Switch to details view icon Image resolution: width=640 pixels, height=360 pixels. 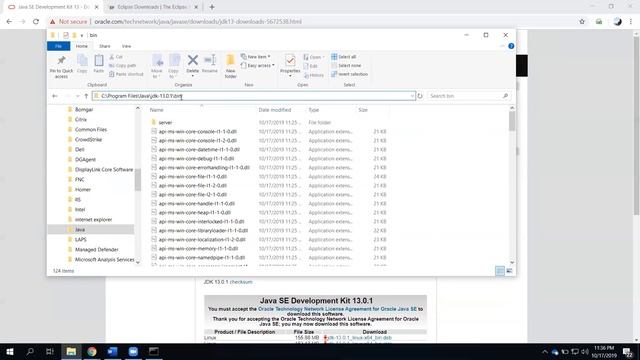(500, 271)
